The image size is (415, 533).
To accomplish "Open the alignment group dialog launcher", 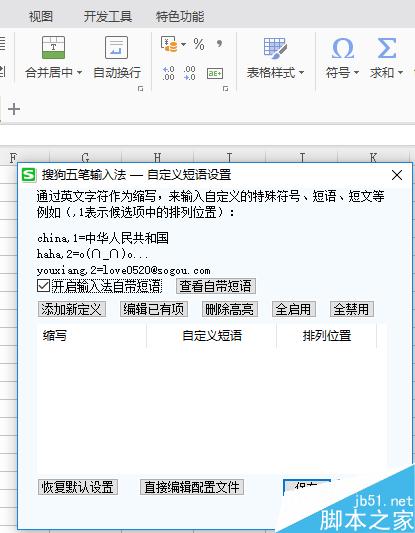I will click(140, 89).
